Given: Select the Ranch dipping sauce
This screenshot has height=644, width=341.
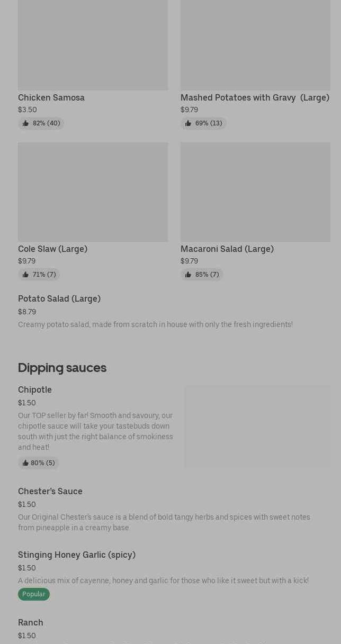Looking at the screenshot, I should click(31, 623).
